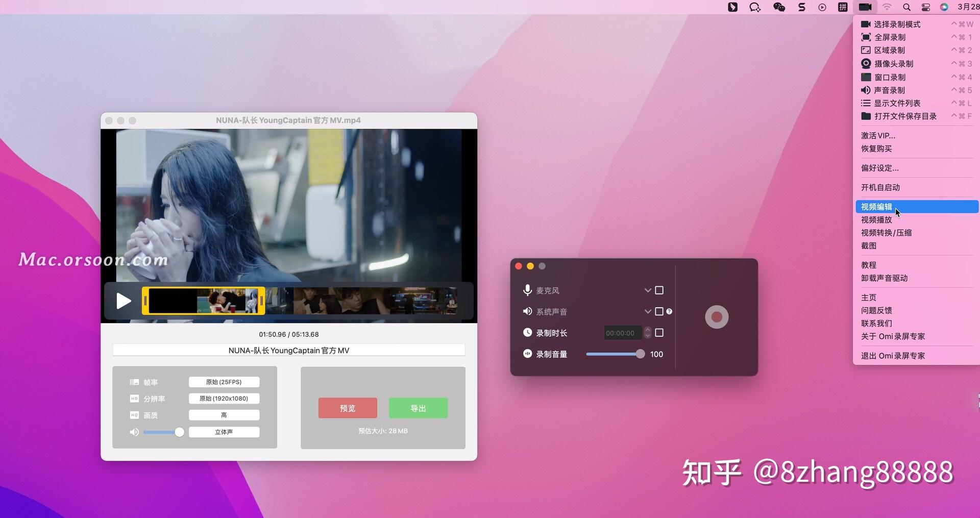The width and height of the screenshot is (980, 518).
Task: Open Spotlight search magnifier in menu bar
Action: pyautogui.click(x=906, y=7)
